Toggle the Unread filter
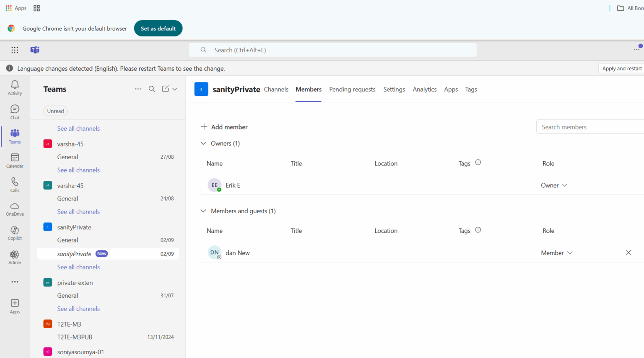Viewport: 644px width, 358px height. [55, 111]
